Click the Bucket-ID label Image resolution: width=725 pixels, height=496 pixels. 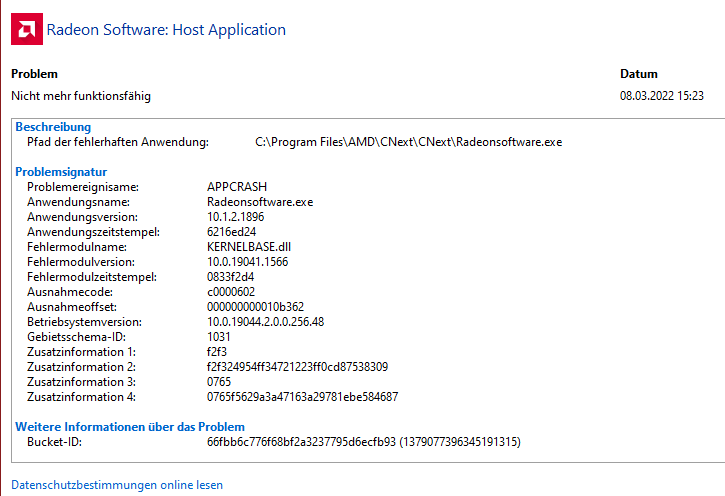54,442
